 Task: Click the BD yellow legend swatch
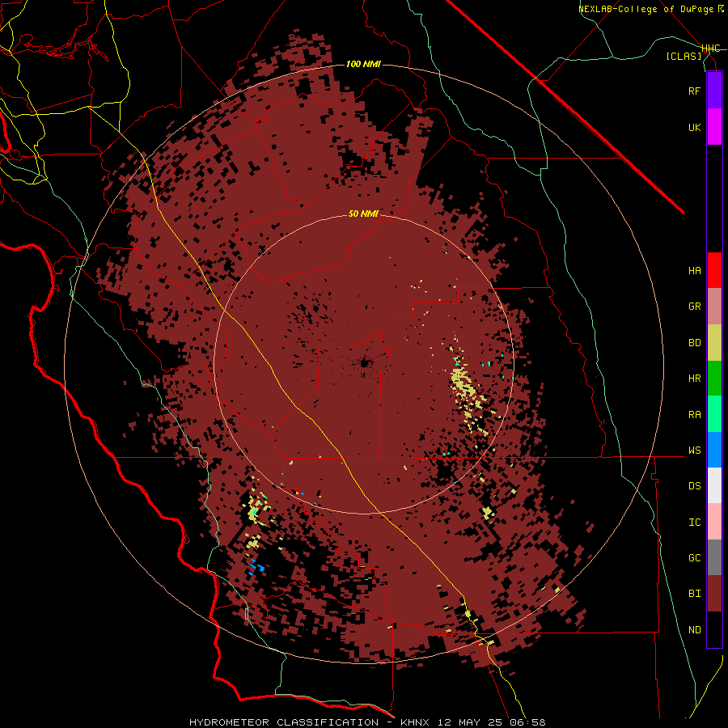pos(714,343)
